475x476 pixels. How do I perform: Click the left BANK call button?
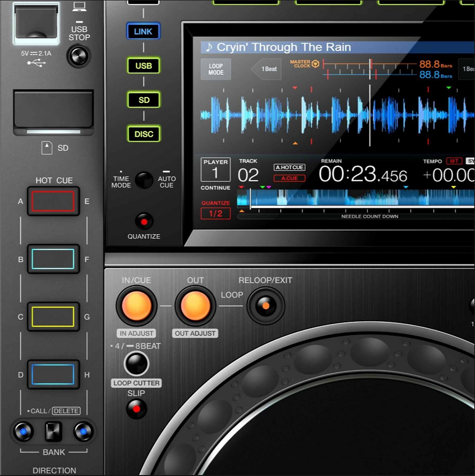pos(23,431)
